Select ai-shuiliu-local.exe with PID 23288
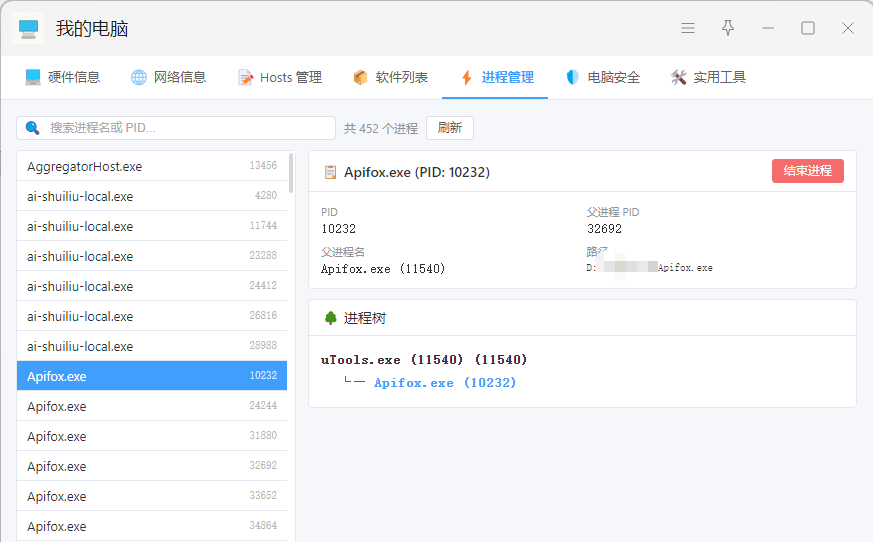 [152, 256]
